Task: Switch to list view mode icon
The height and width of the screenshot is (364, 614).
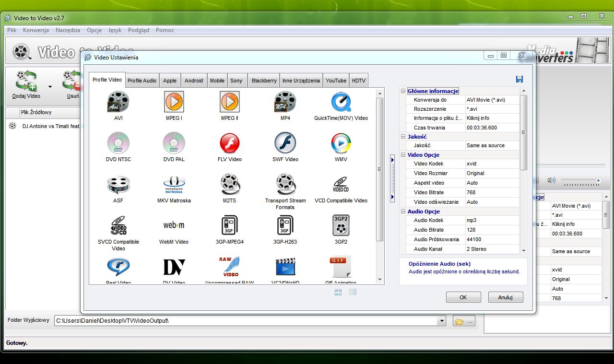Action: point(353,292)
